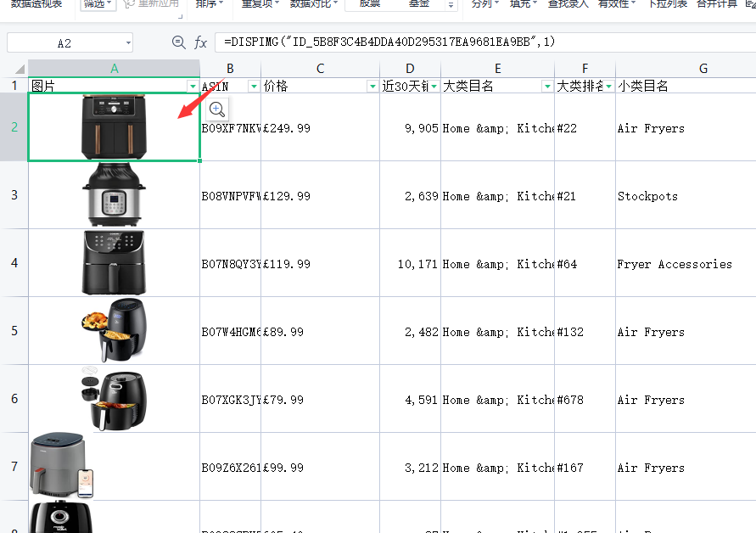Image resolution: width=756 pixels, height=533 pixels.
Task: Open the 价格 column filter dropdown
Action: click(372, 87)
